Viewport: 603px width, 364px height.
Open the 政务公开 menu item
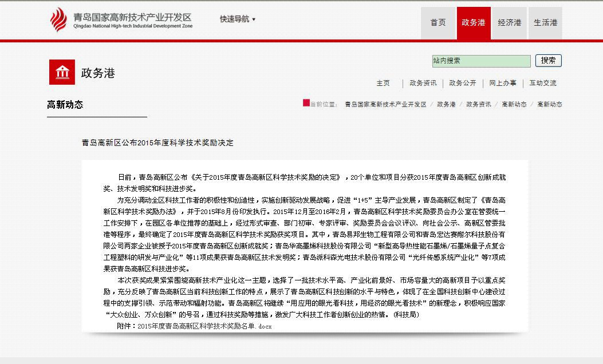[463, 83]
